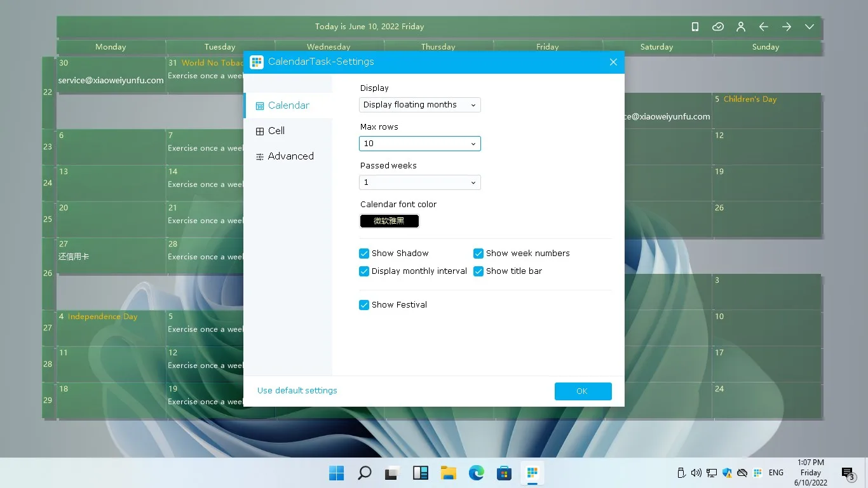Click the Windows Security shield tray icon

tap(727, 473)
